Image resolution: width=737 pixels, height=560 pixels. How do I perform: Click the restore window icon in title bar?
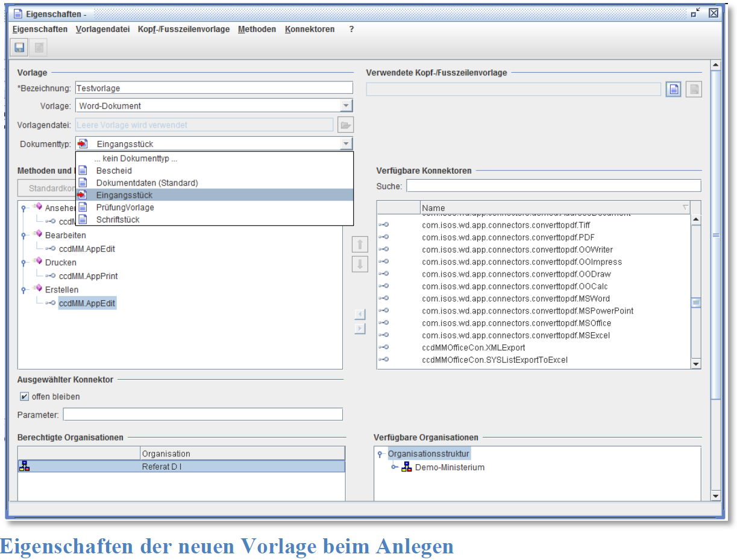tap(696, 13)
